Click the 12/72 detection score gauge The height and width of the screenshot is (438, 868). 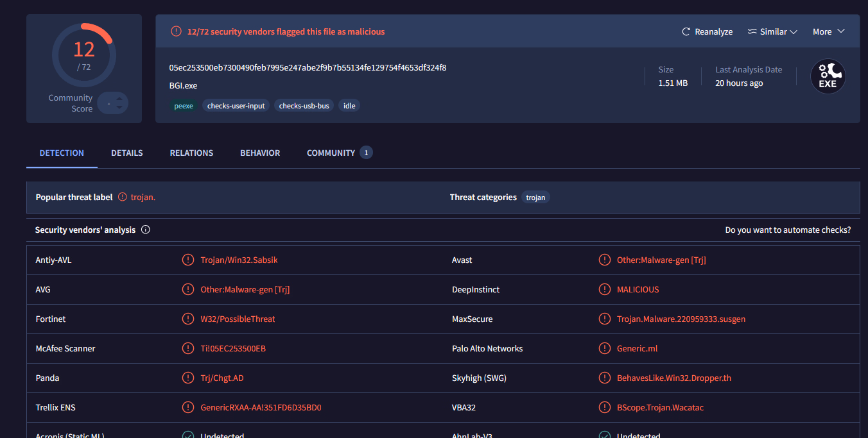pyautogui.click(x=84, y=55)
